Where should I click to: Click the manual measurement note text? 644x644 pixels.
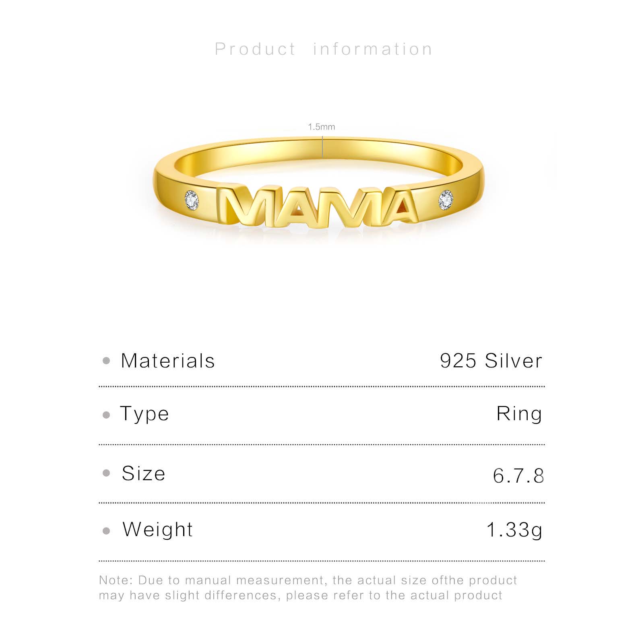click(x=308, y=588)
